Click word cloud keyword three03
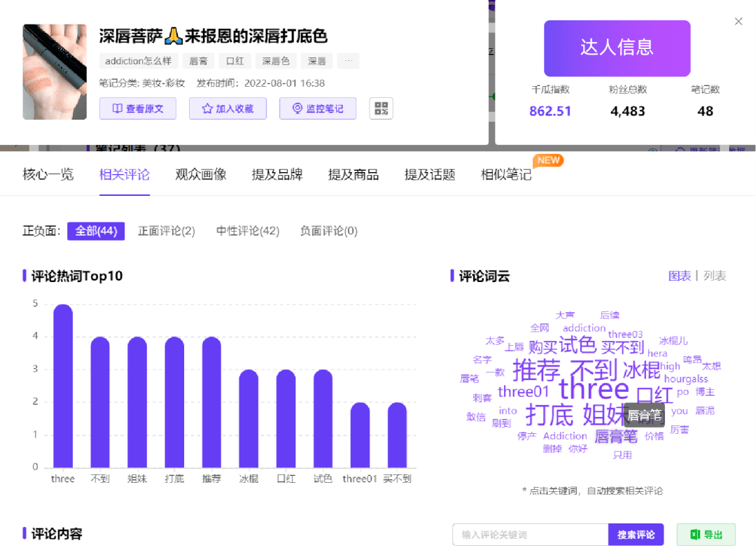Screen dimensions: 756x557 point(625,334)
